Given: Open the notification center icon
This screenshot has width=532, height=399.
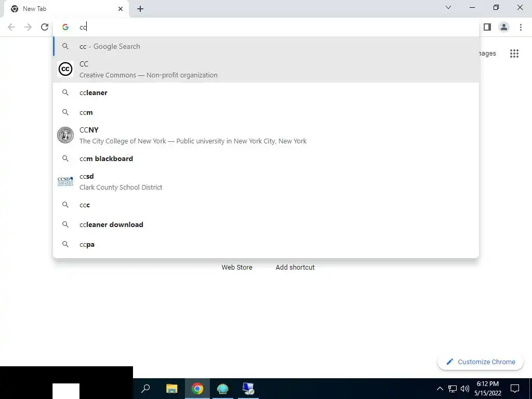Looking at the screenshot, I should click(x=515, y=389).
